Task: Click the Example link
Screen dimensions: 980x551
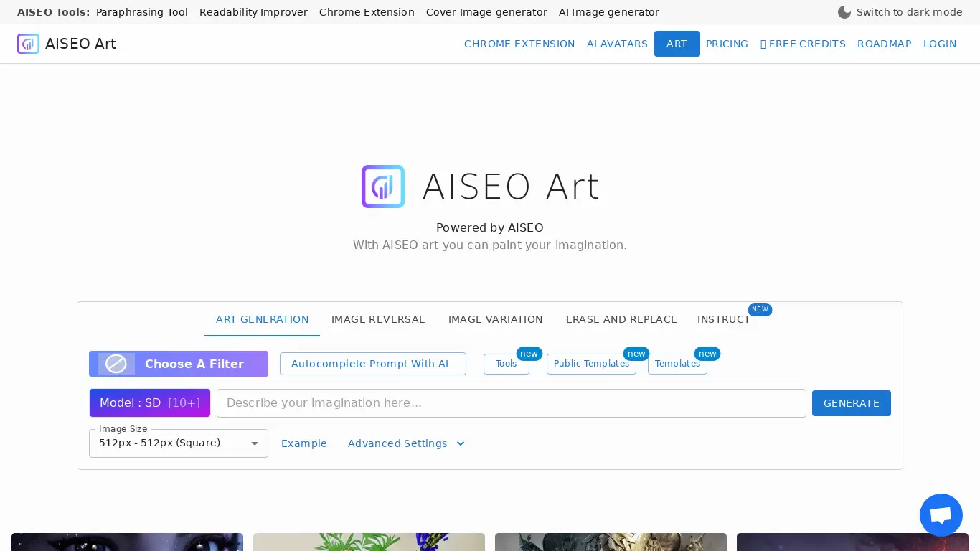Action: (304, 443)
